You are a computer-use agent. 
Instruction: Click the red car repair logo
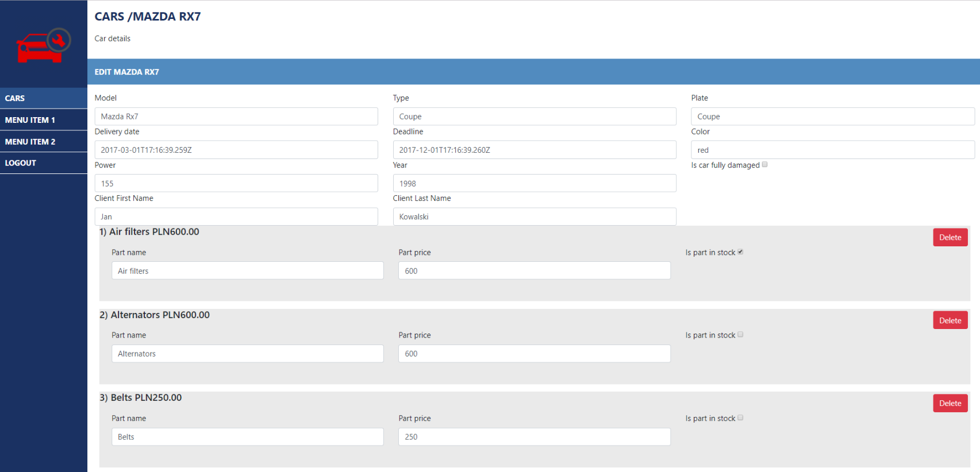[x=44, y=45]
